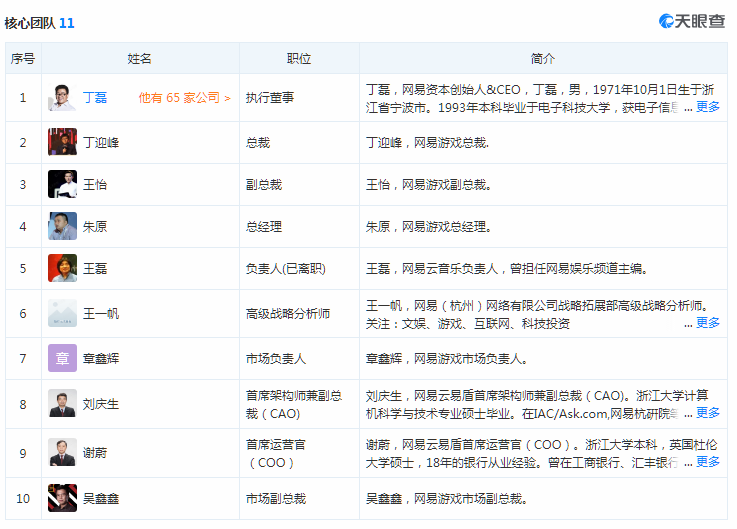The height and width of the screenshot is (529, 737).
Task: Open the 丁磊 name link
Action: (x=95, y=98)
